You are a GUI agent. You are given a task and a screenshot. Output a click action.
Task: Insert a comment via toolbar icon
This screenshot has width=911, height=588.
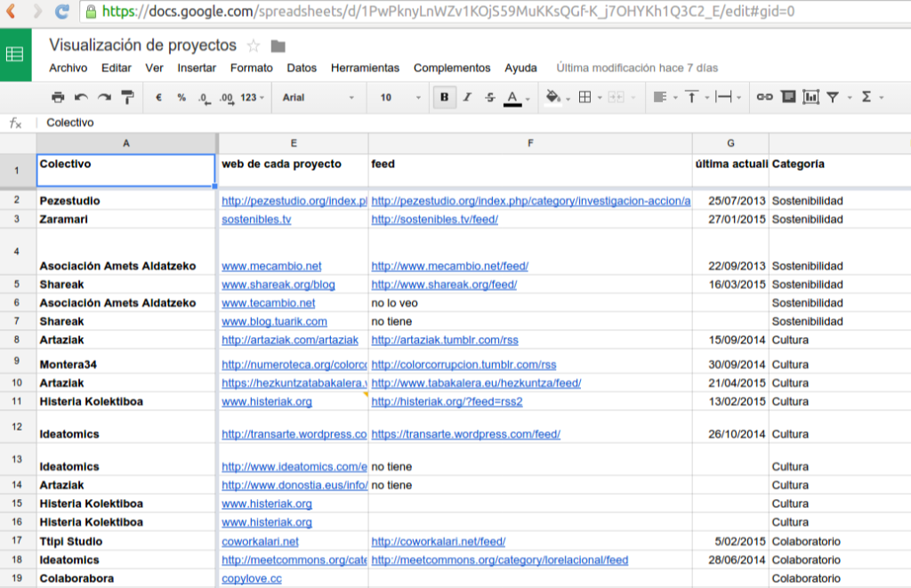click(x=788, y=97)
